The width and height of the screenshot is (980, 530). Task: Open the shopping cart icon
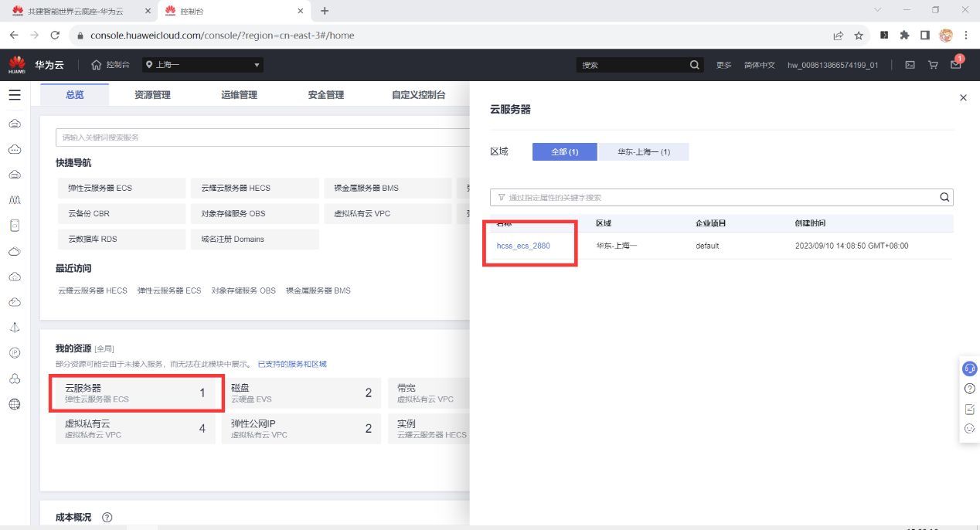[933, 65]
